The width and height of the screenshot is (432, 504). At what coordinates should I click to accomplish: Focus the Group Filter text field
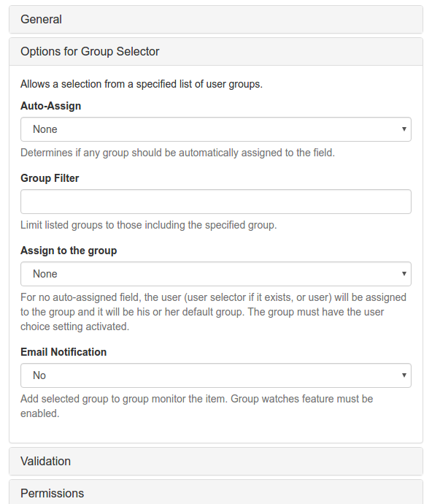216,202
